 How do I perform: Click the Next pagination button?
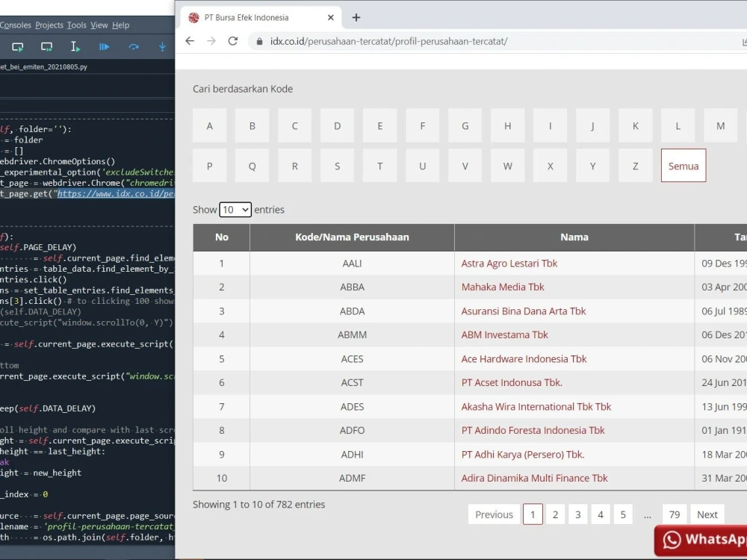pyautogui.click(x=707, y=514)
